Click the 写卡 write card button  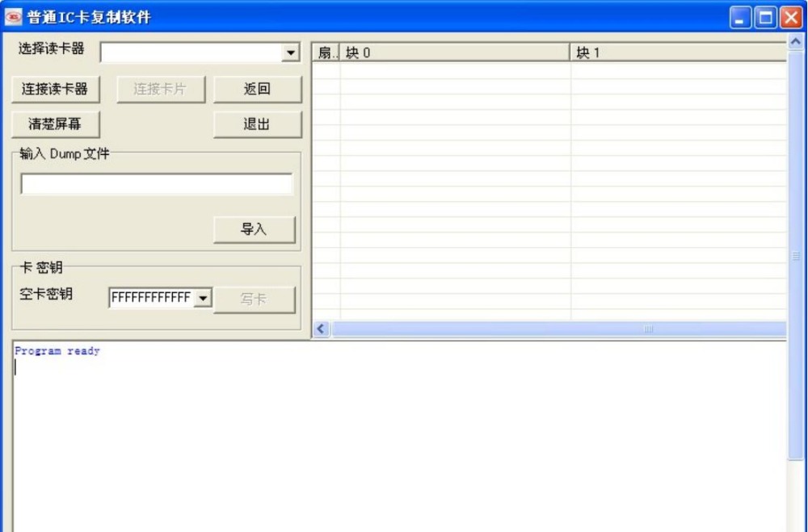point(254,300)
